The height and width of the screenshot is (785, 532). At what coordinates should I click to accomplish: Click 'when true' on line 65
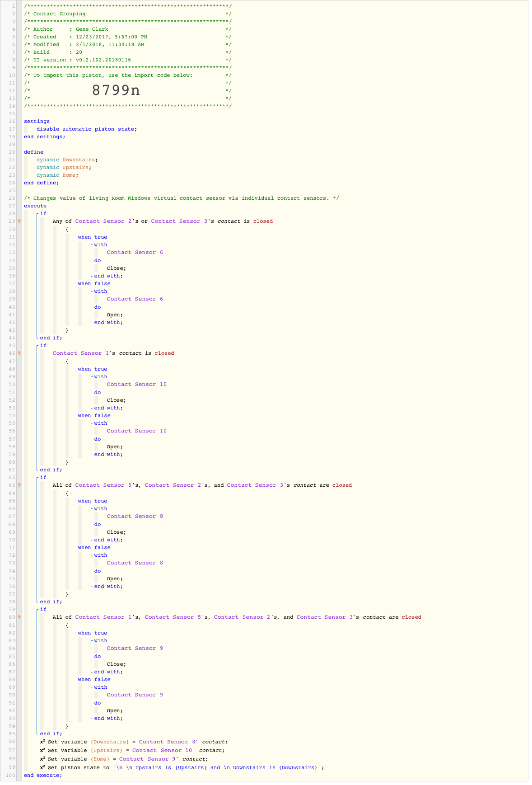[x=93, y=501]
